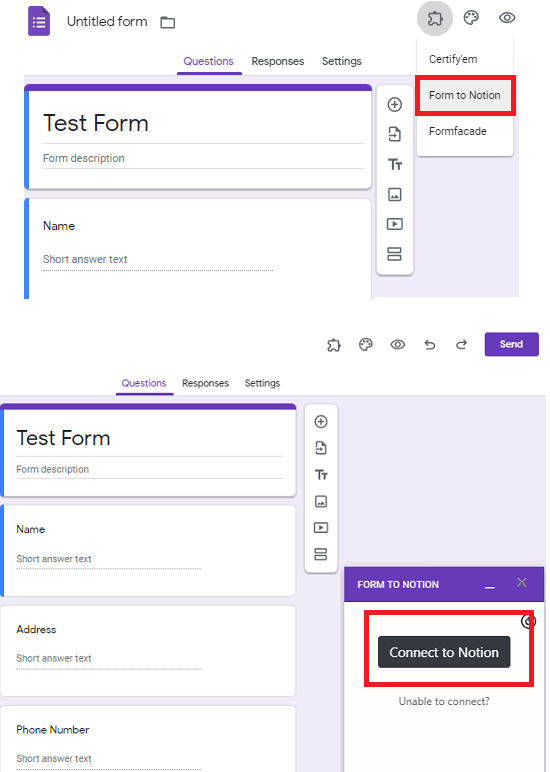Click the Unable to connect? link
550x772 pixels.
(444, 701)
